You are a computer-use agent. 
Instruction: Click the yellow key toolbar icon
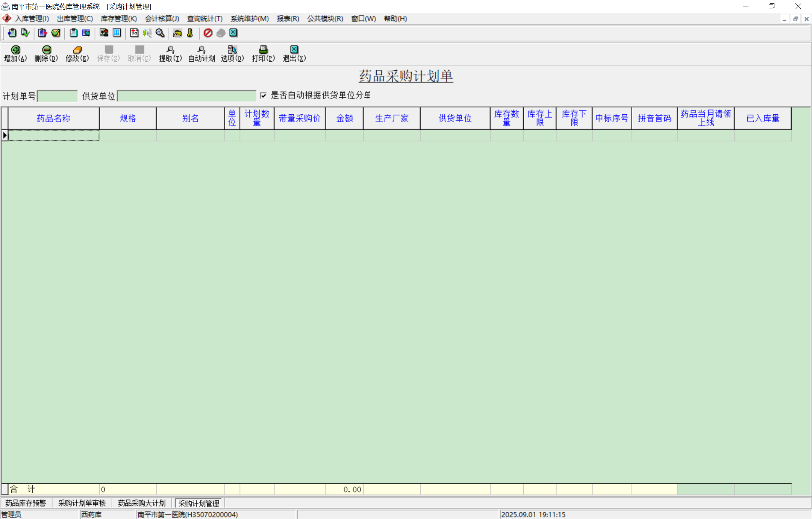(x=190, y=33)
